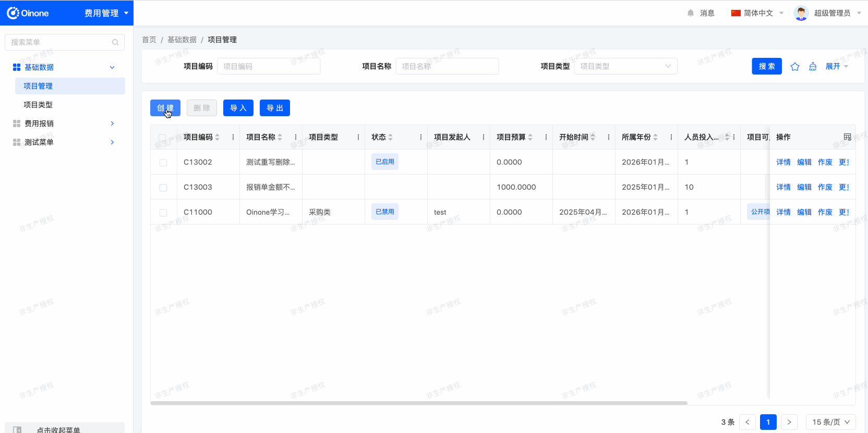Open the 15 条/页 page size dropdown

(830, 422)
